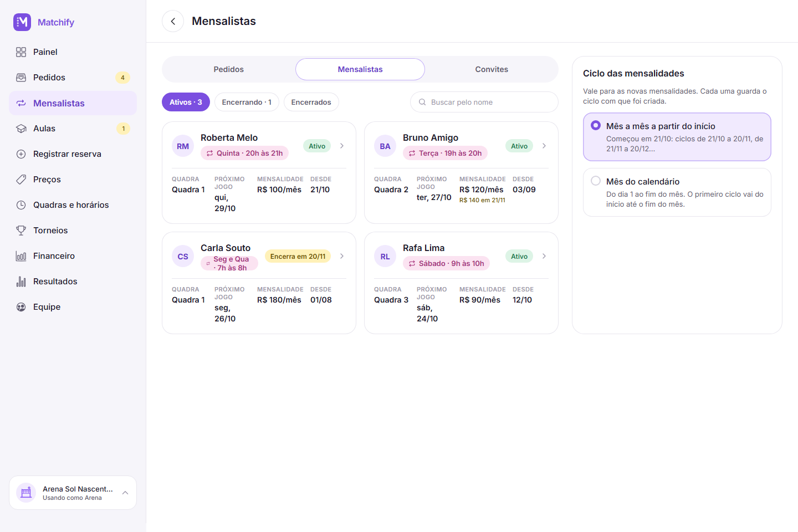Click the Arena Sol Nascente building icon
Viewport: 798px width, 532px height.
(x=26, y=493)
